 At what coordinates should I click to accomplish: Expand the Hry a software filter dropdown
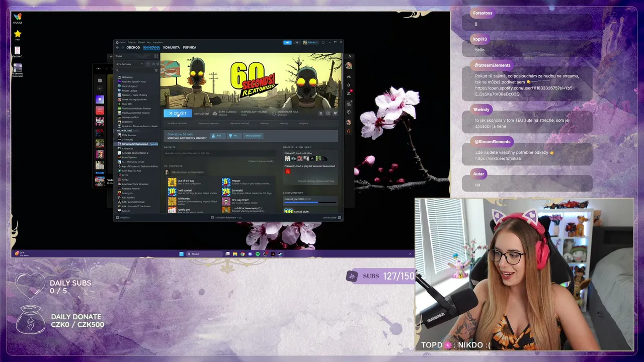129,64
